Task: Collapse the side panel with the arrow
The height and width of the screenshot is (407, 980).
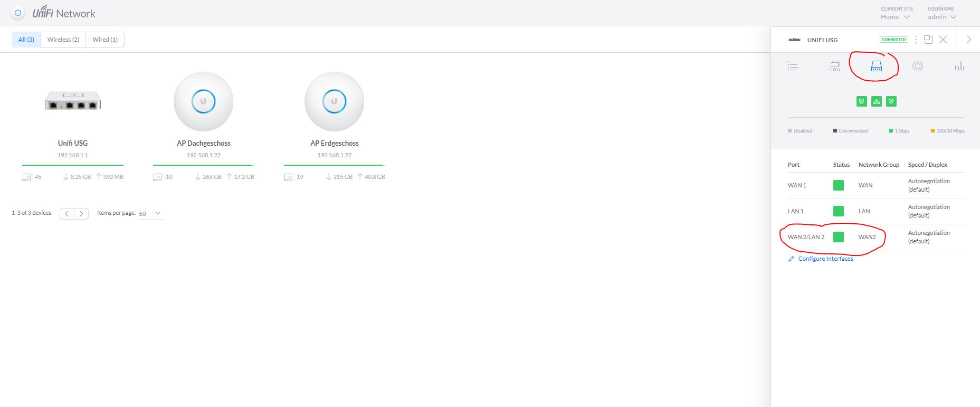Action: [x=968, y=40]
